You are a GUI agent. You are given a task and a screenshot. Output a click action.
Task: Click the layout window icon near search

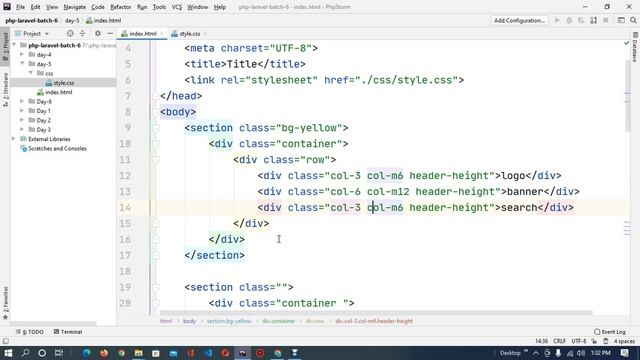[621, 20]
